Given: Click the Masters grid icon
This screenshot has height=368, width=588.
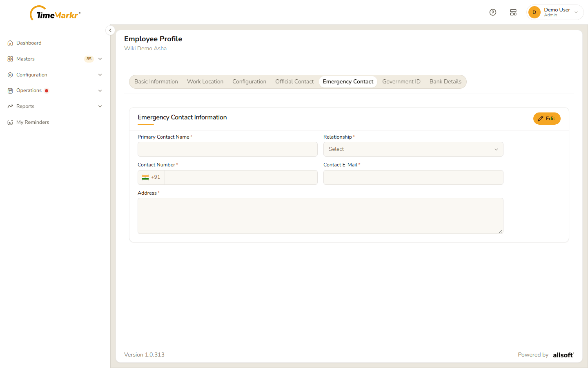Looking at the screenshot, I should [10, 59].
